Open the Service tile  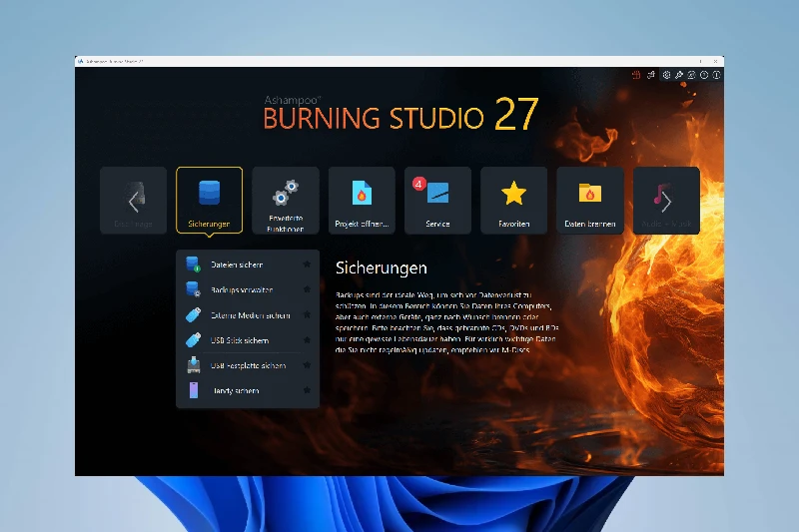point(437,200)
